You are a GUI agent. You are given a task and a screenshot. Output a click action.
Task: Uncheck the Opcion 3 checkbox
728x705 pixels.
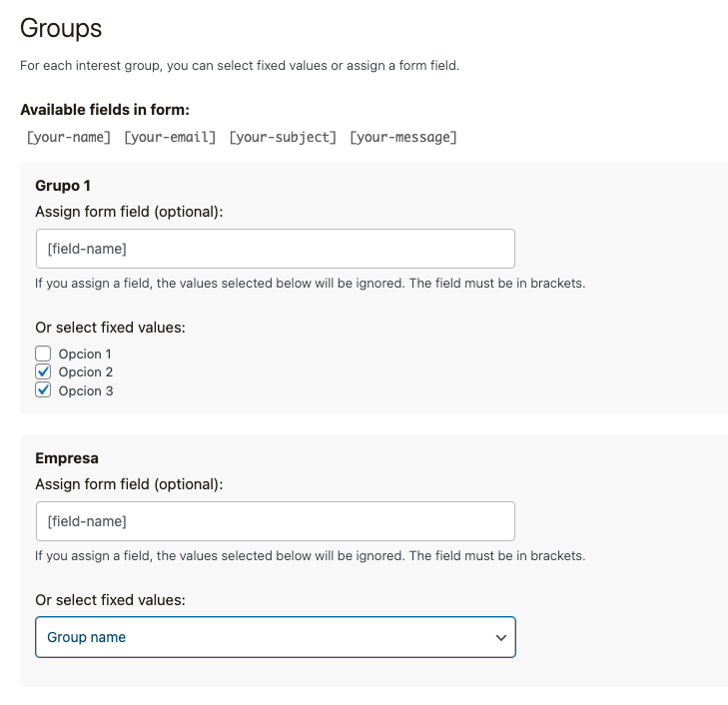coord(43,390)
